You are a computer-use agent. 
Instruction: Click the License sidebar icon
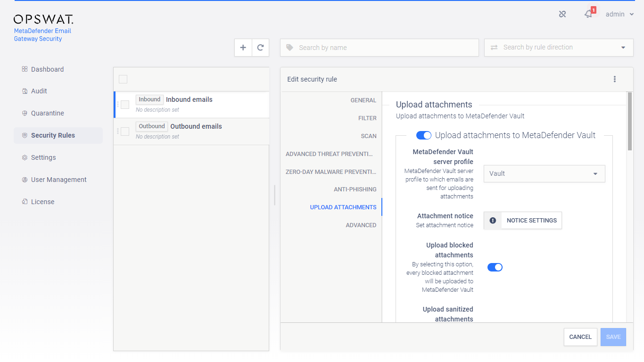(25, 202)
